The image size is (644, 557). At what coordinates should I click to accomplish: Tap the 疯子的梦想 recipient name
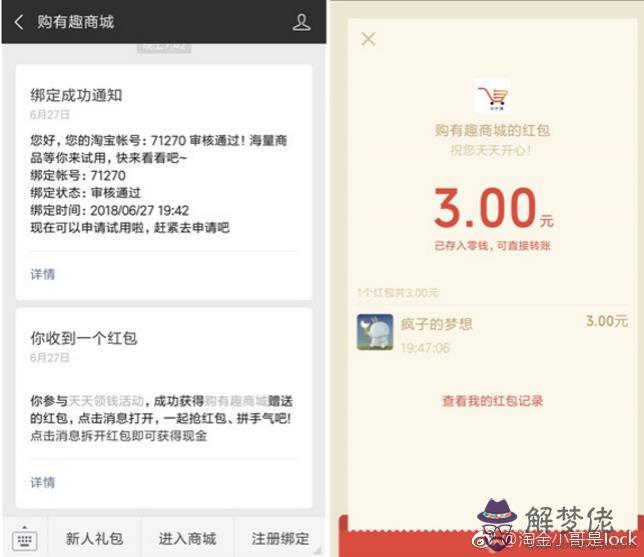click(436, 324)
